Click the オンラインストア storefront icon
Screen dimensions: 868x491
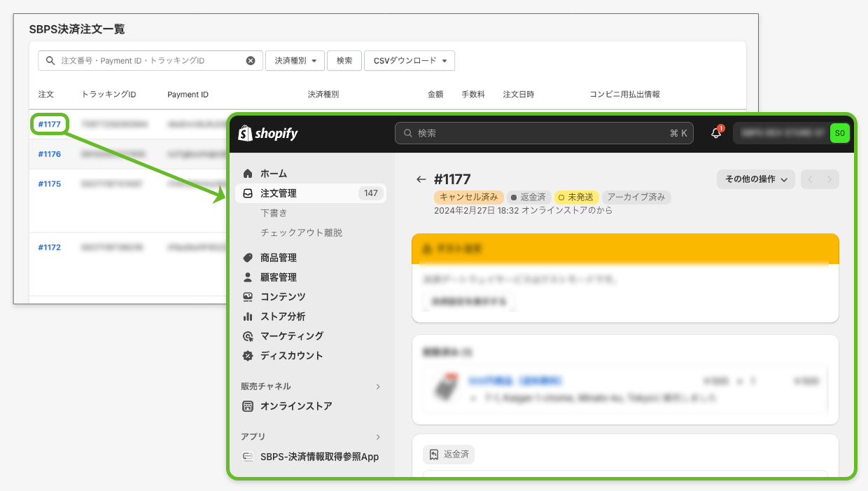pyautogui.click(x=248, y=406)
